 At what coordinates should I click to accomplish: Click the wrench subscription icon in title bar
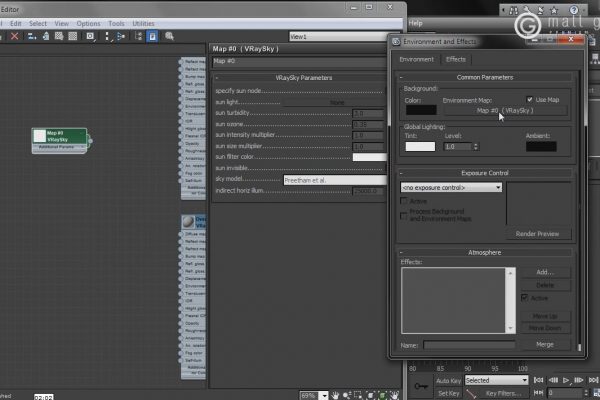coord(527,10)
